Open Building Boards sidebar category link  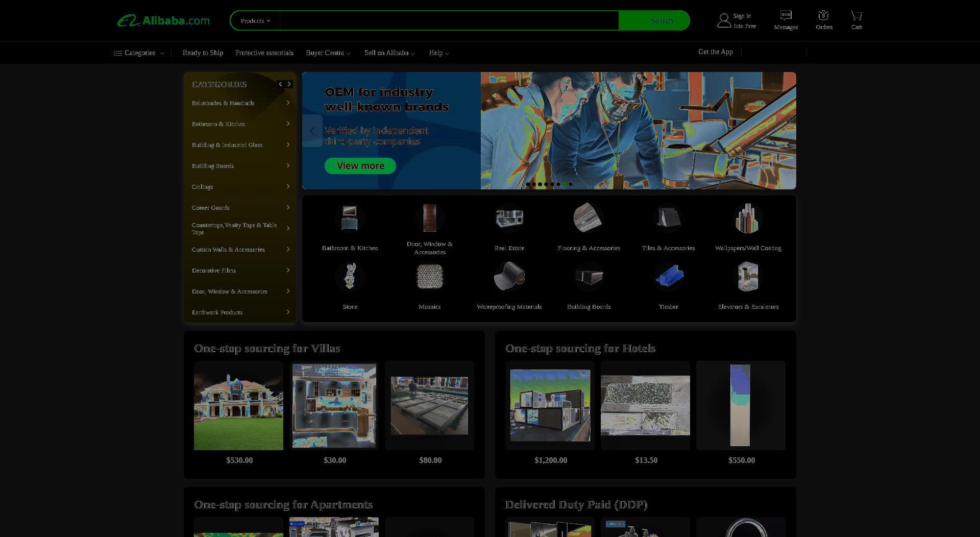tap(212, 166)
